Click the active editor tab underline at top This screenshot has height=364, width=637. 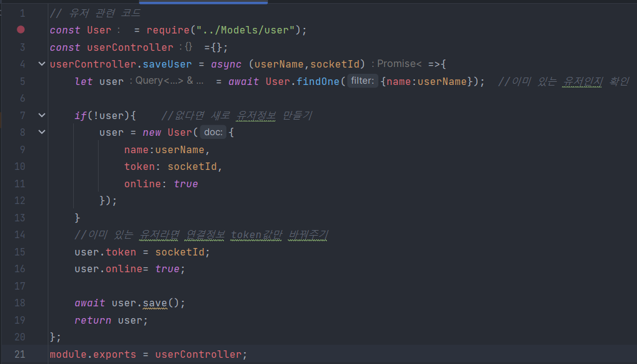[203, 2]
